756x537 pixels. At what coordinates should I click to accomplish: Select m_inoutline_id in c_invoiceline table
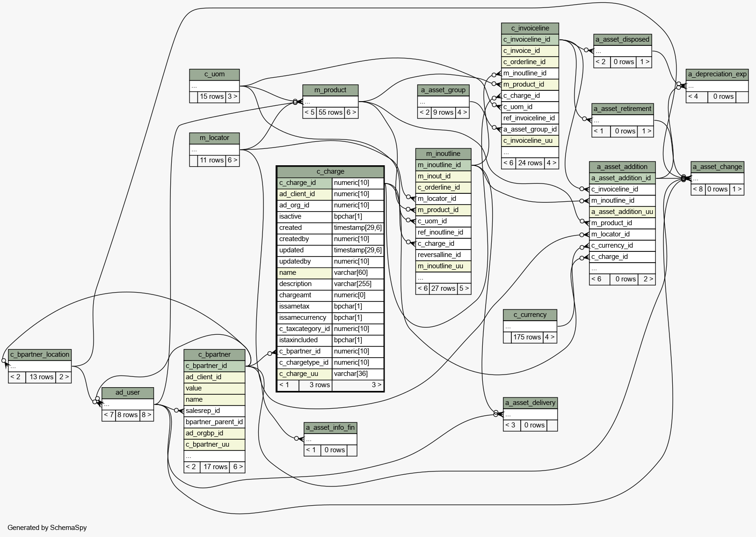(530, 73)
